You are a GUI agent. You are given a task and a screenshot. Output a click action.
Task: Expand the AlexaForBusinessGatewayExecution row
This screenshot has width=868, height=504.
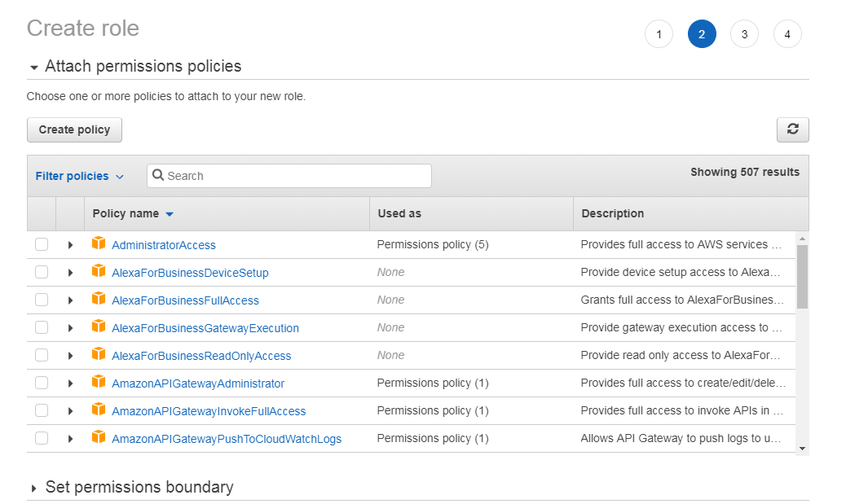[70, 328]
